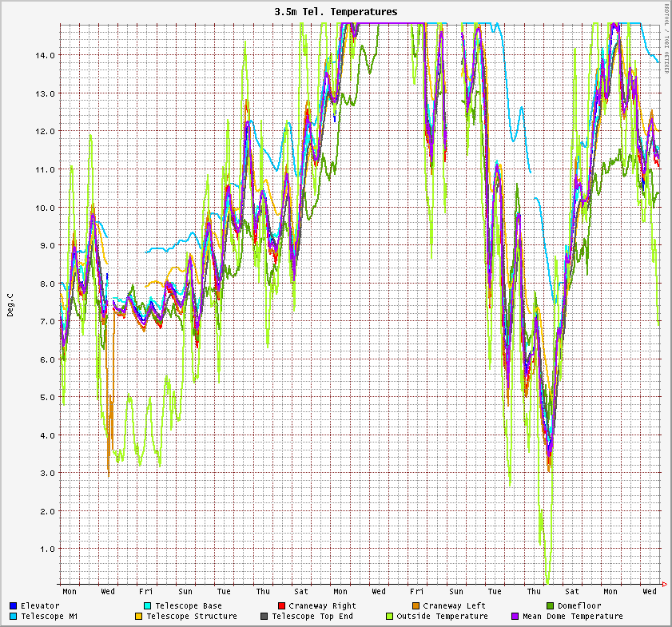
Task: Select the 10.0 y-axis tick label
Action: 45,207
